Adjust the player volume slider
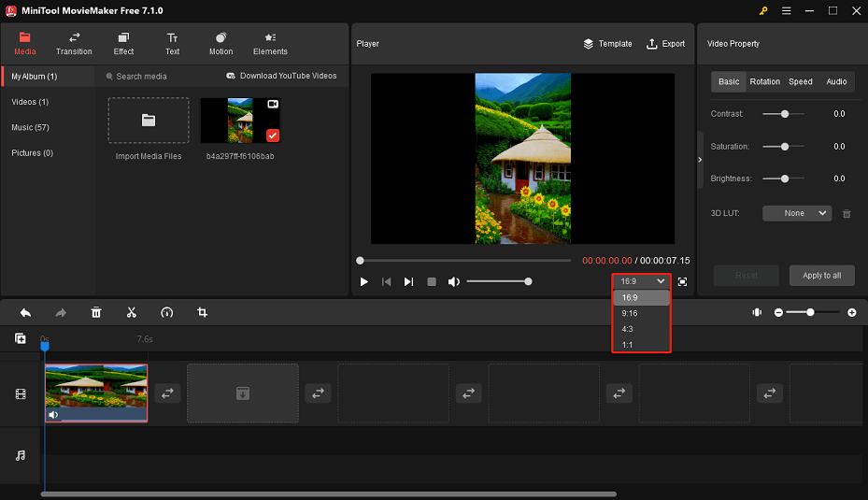The image size is (868, 500). [499, 282]
